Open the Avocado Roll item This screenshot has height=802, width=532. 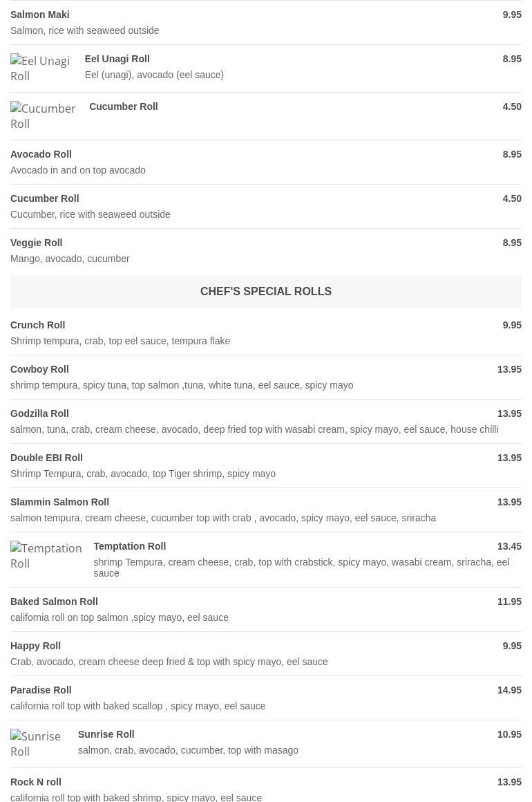[x=41, y=154]
